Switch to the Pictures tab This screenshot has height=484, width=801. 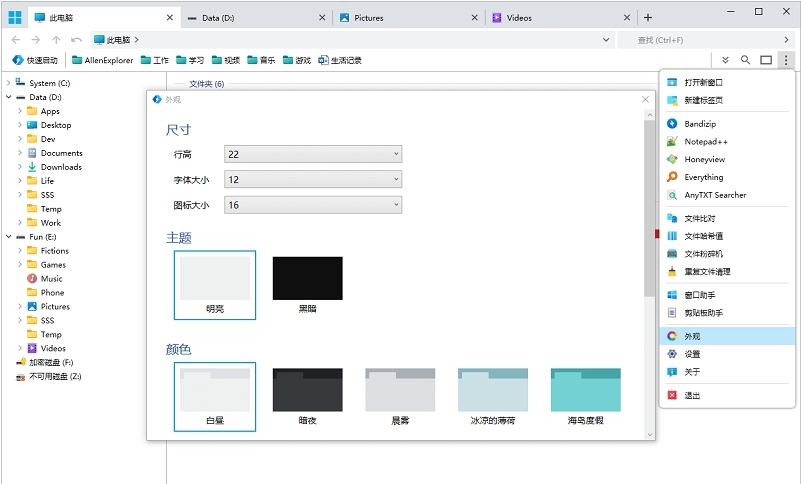point(408,17)
